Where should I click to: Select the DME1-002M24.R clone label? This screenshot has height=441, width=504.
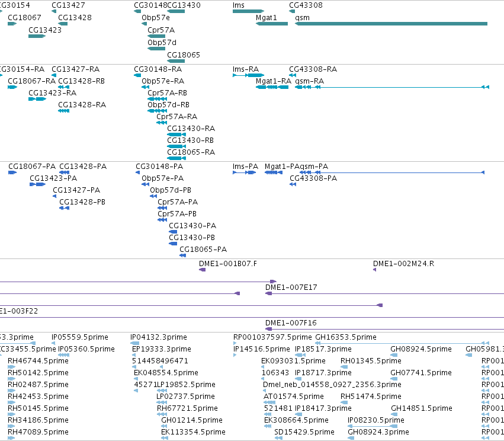click(404, 264)
